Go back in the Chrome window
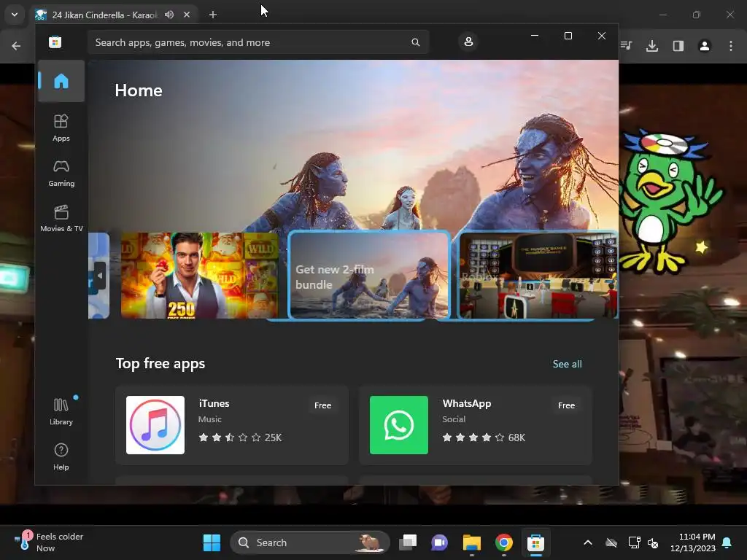The image size is (747, 560). pyautogui.click(x=16, y=46)
